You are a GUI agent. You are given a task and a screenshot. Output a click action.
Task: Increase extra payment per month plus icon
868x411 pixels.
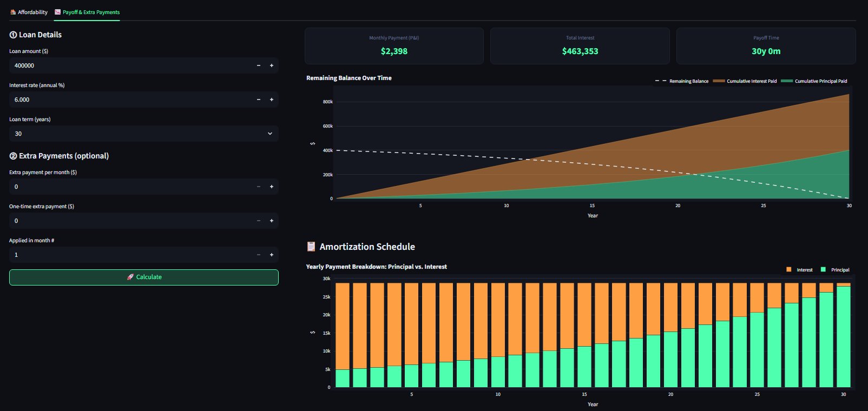[x=272, y=187]
